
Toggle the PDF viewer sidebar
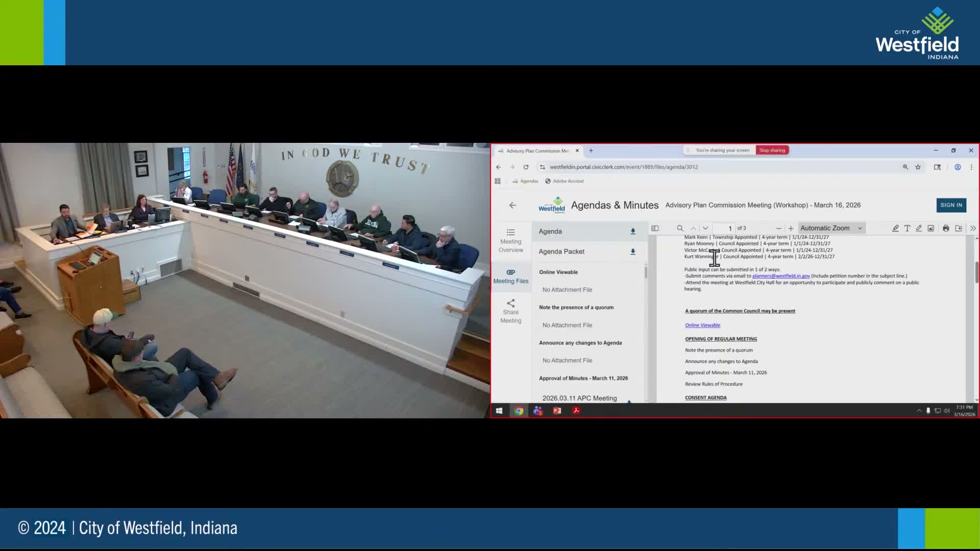[655, 228]
